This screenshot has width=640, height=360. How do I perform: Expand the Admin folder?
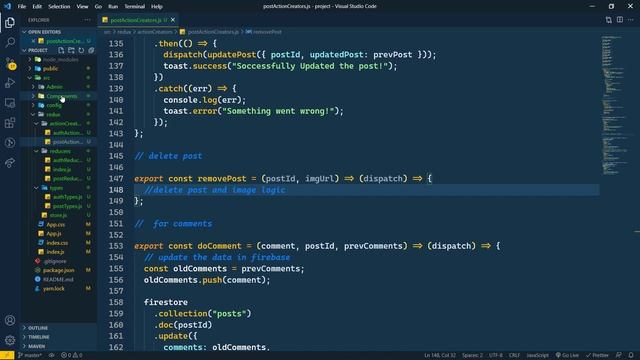(33, 87)
